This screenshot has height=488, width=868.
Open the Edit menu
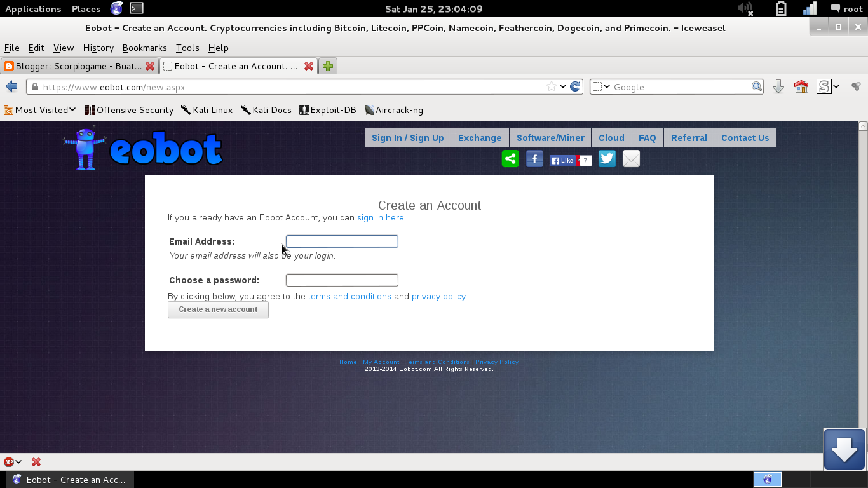click(x=36, y=48)
